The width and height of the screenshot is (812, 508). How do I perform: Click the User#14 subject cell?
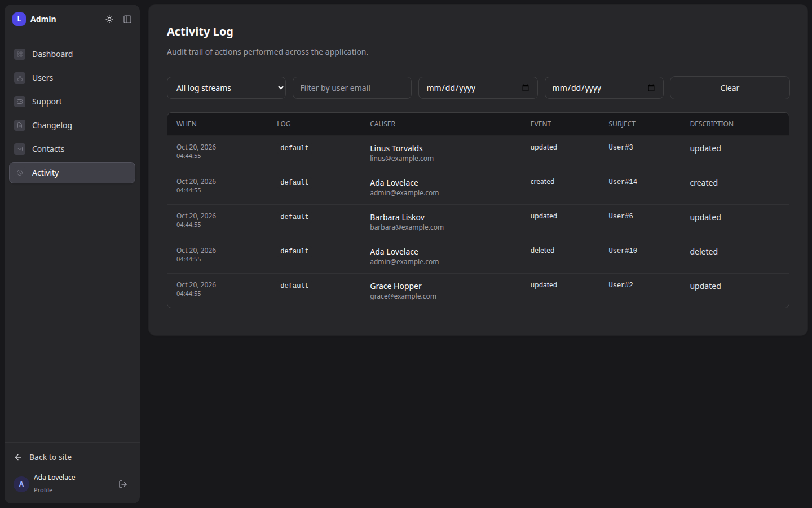coord(623,182)
